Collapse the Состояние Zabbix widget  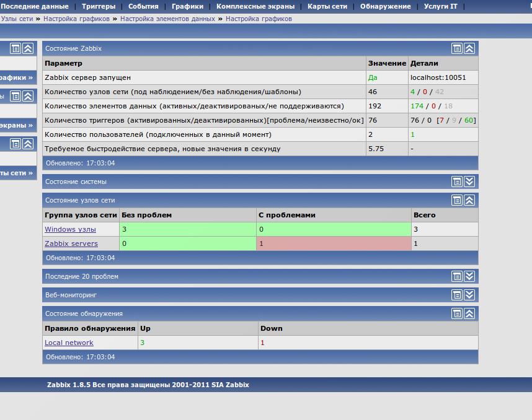point(469,48)
